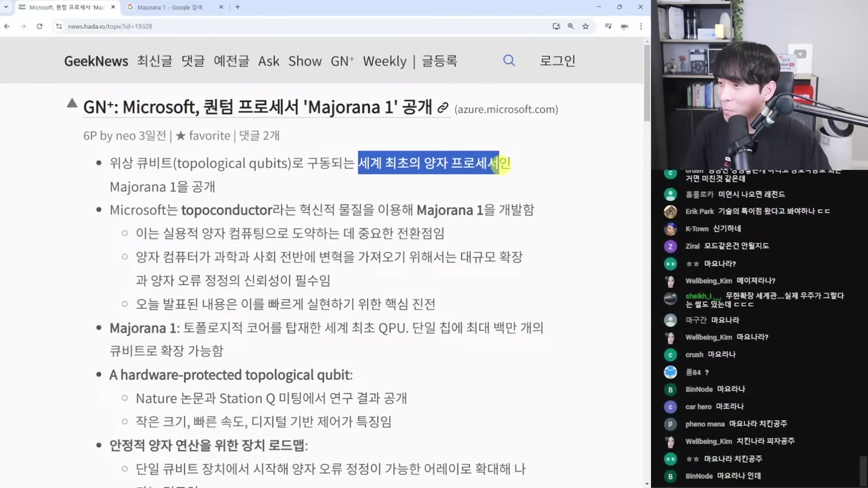Click the 로그인 login link
This screenshot has width=868, height=488.
pyautogui.click(x=557, y=61)
